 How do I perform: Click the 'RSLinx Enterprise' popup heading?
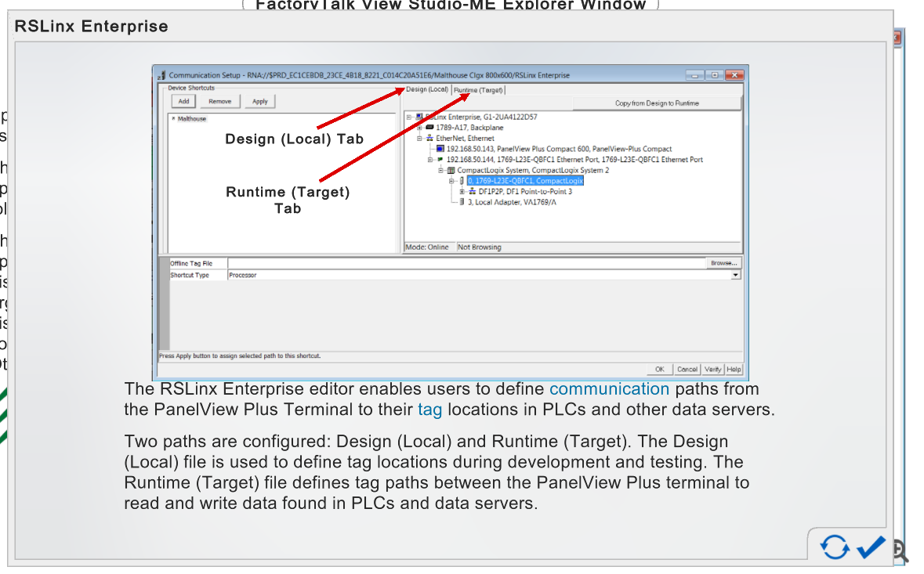click(92, 27)
